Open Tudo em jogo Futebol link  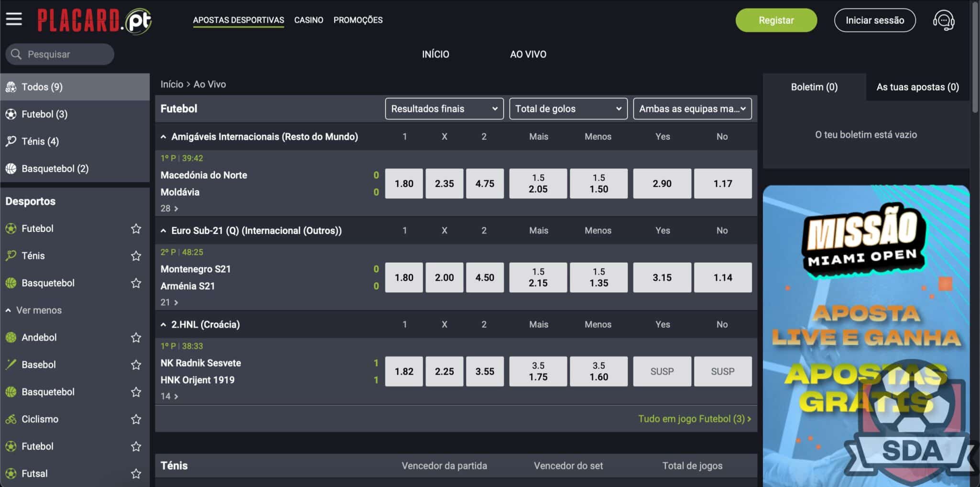pos(694,419)
